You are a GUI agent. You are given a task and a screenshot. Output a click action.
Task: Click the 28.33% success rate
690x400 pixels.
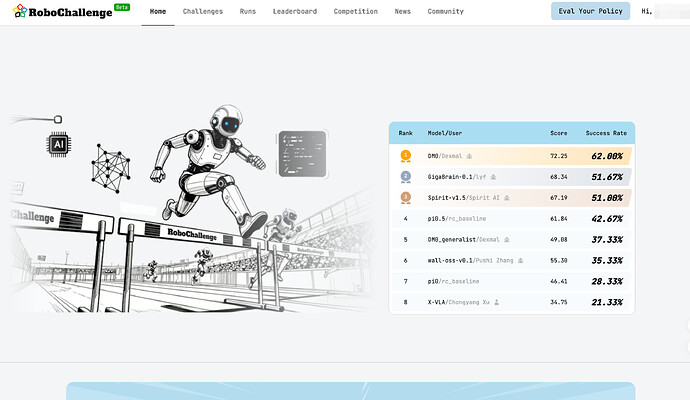coord(607,281)
